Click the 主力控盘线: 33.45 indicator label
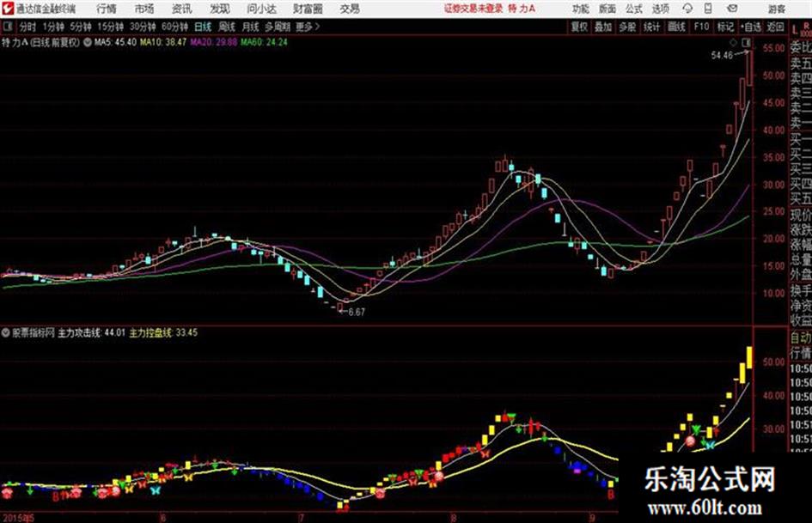Screen dimensions: 812x523 163,332
